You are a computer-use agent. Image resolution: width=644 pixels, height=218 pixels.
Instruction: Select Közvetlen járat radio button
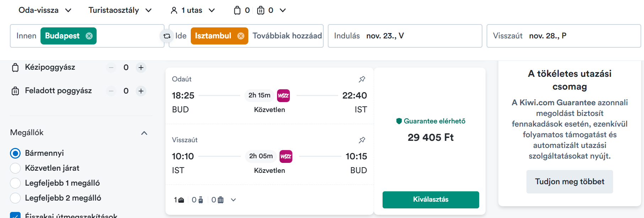click(15, 168)
